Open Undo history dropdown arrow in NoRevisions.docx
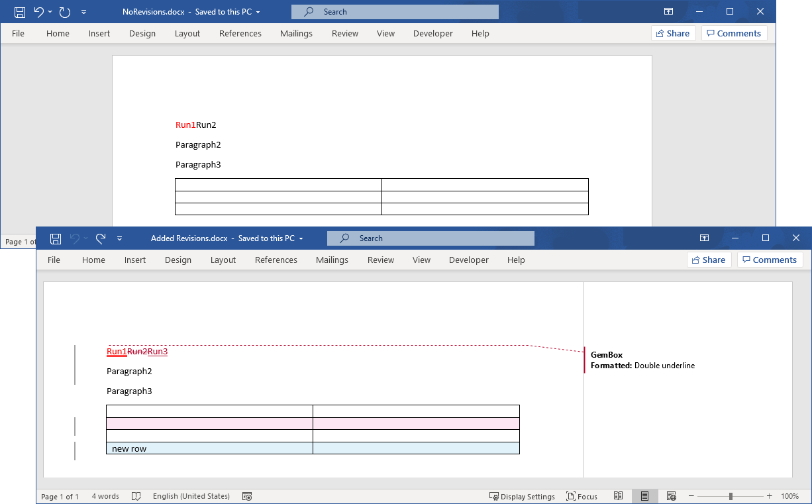812x504 pixels. (x=50, y=12)
